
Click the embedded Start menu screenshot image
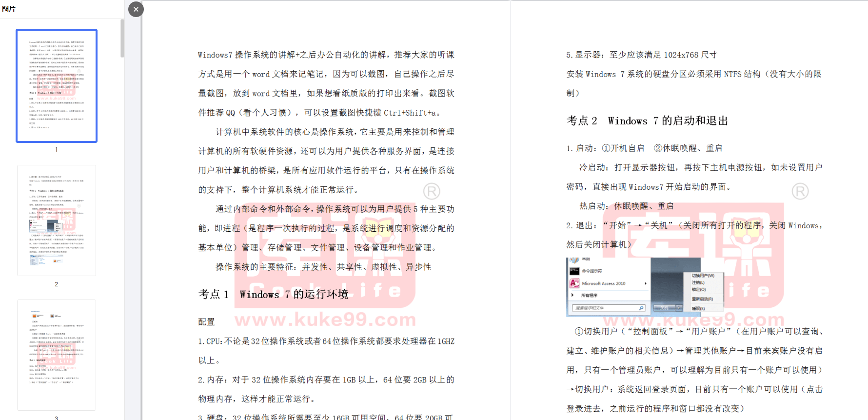(645, 287)
